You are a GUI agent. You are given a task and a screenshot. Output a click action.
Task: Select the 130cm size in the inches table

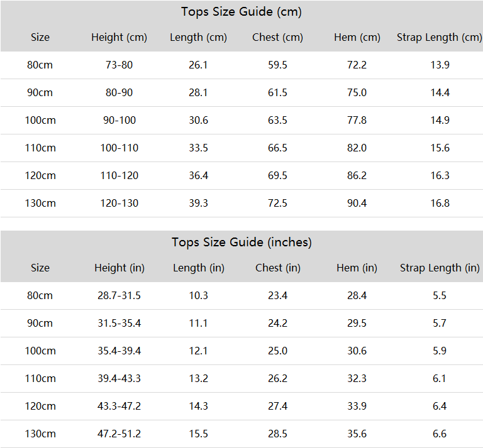40,434
